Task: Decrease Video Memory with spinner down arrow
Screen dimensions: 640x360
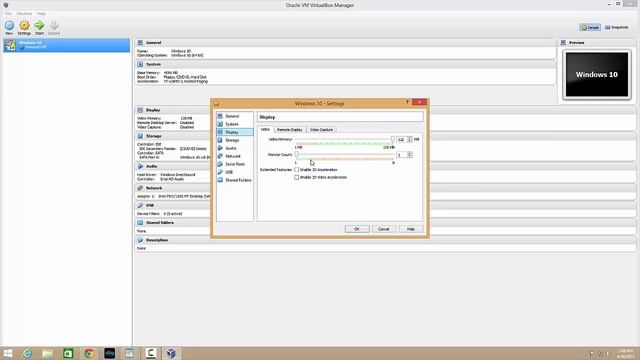Action: click(x=410, y=141)
